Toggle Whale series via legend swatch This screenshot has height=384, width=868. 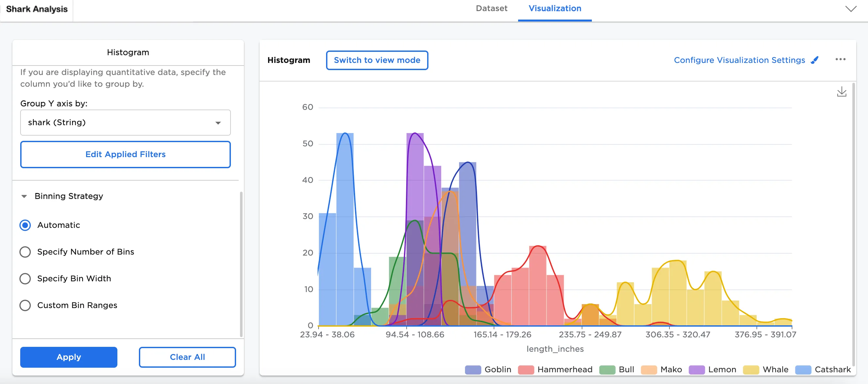pyautogui.click(x=751, y=370)
